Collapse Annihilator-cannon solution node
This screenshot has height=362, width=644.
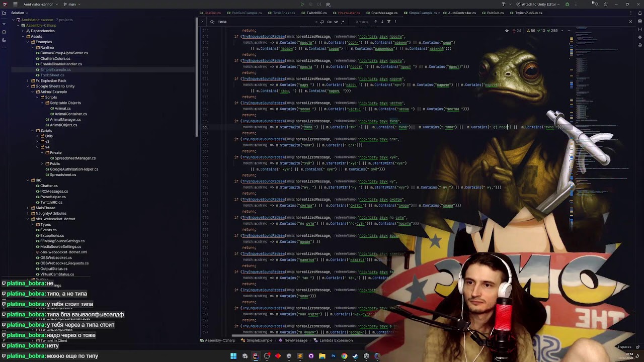coord(13,20)
